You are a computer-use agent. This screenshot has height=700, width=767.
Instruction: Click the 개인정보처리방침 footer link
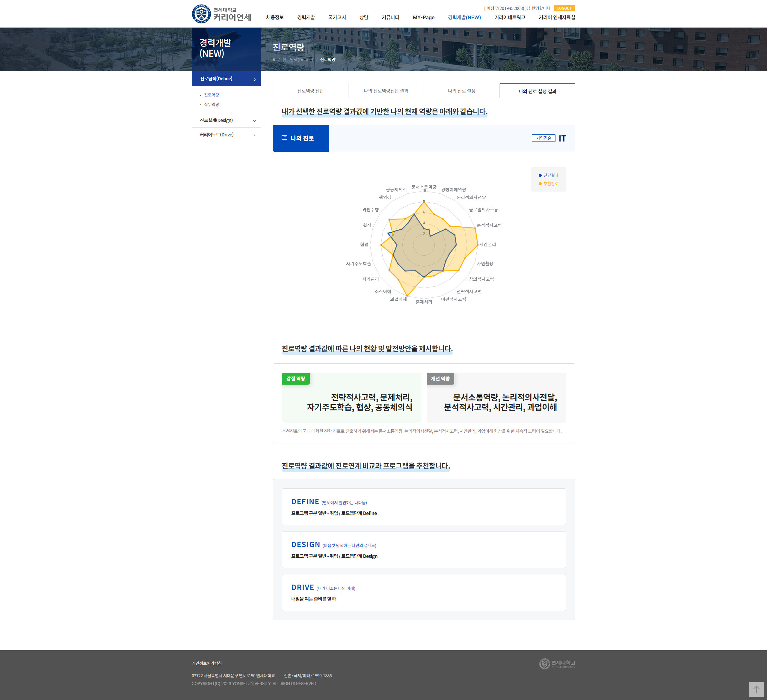click(207, 663)
